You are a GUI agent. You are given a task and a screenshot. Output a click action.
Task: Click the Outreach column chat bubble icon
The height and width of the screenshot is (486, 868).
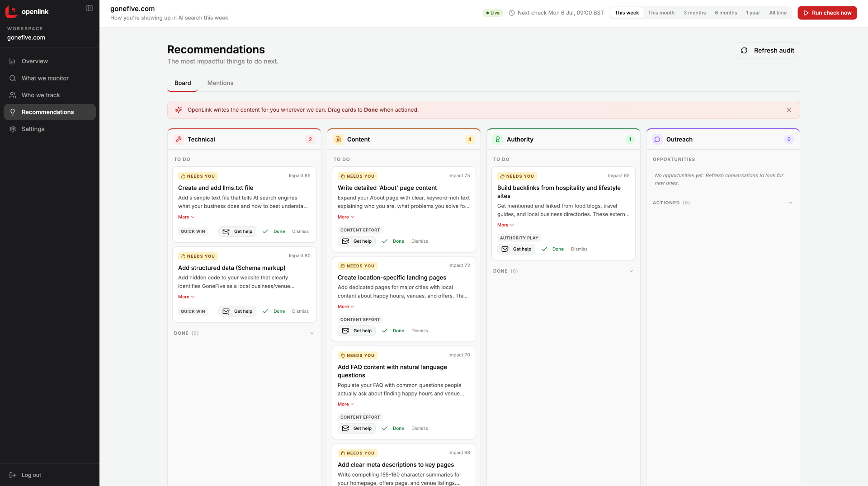(x=657, y=139)
